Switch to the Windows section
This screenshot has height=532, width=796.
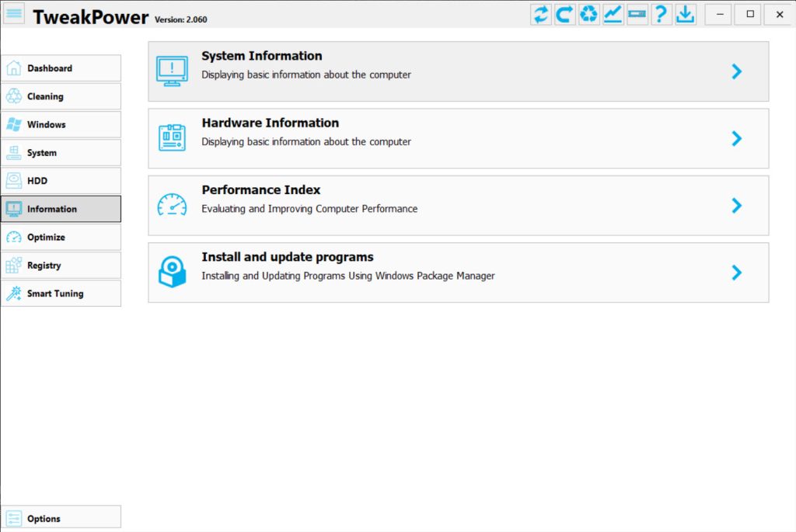point(61,124)
